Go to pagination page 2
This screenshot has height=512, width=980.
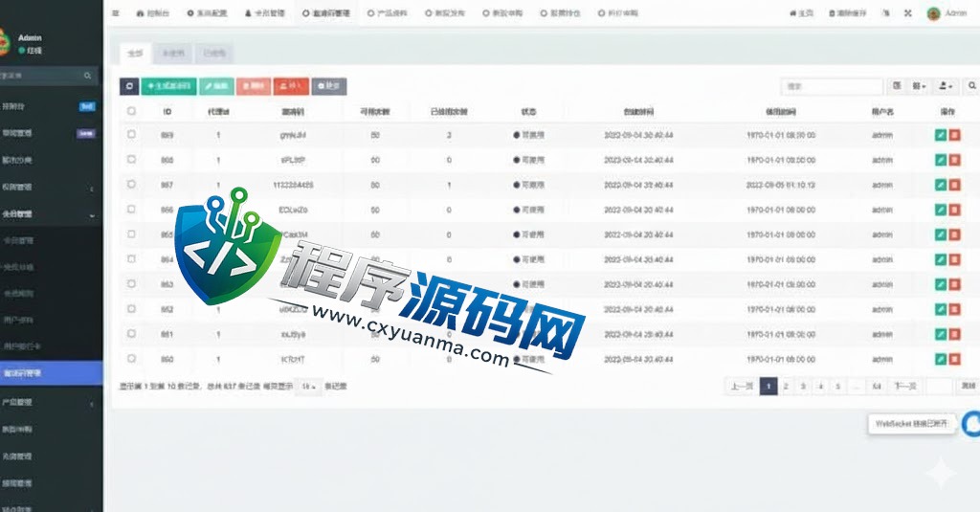(x=786, y=387)
